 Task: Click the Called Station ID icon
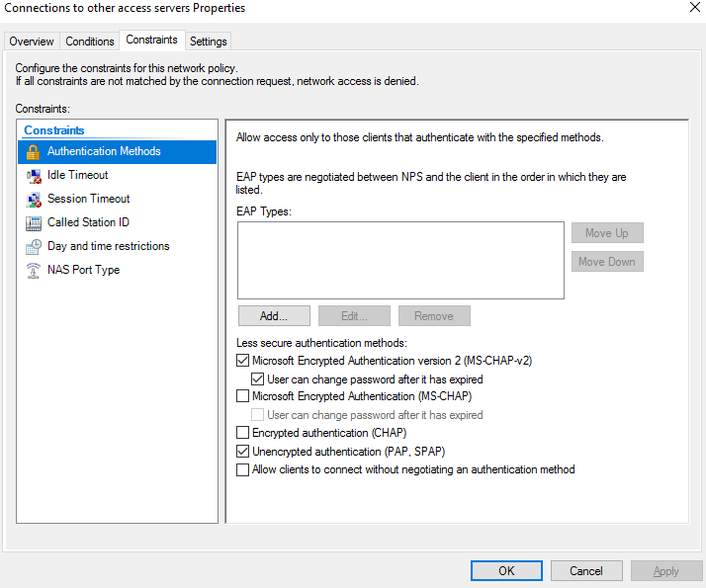click(x=33, y=222)
